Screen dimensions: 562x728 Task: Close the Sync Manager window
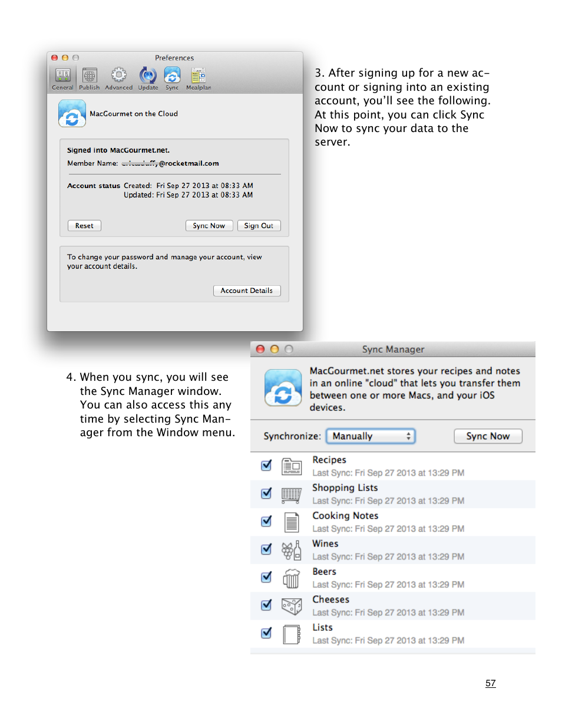(260, 349)
